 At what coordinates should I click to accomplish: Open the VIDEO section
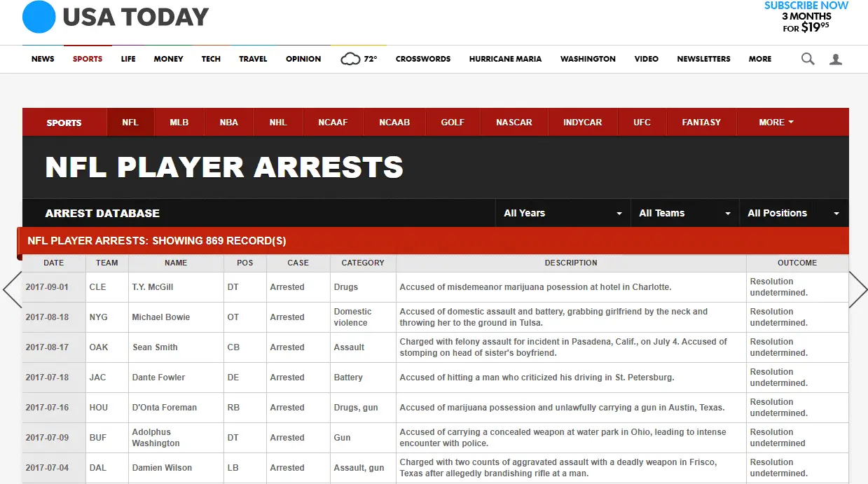[x=647, y=59]
